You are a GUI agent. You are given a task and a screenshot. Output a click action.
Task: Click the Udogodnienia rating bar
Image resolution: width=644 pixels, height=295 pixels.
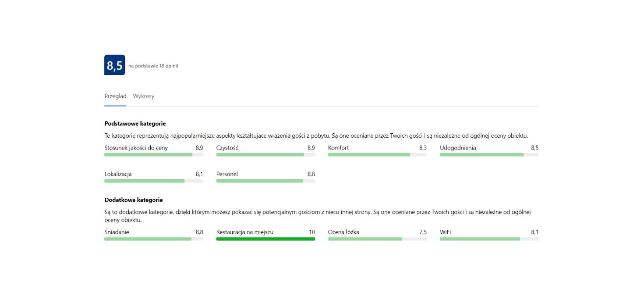(x=489, y=155)
